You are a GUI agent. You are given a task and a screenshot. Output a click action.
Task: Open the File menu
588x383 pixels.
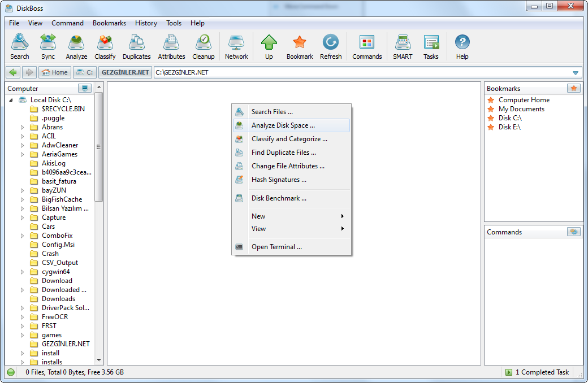(x=14, y=23)
